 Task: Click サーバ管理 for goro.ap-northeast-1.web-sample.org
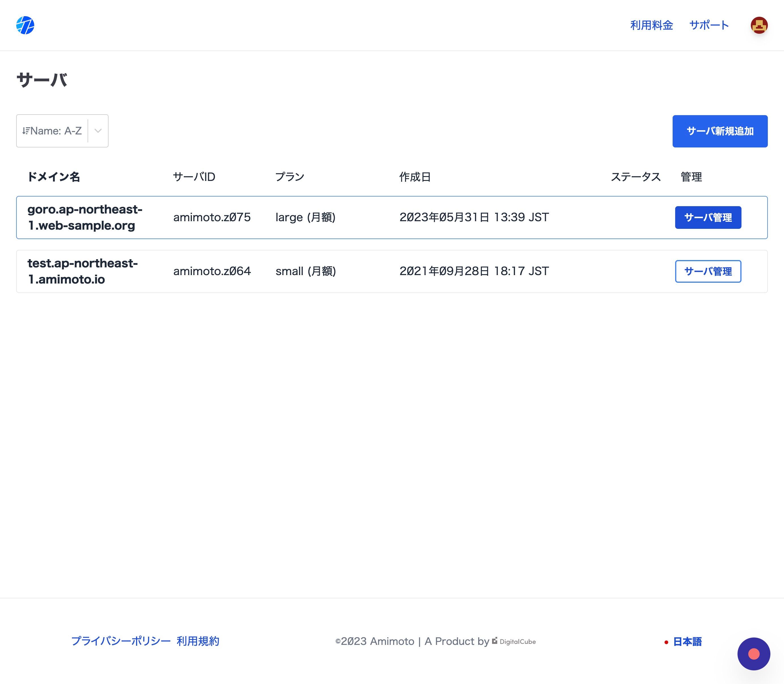[708, 217]
